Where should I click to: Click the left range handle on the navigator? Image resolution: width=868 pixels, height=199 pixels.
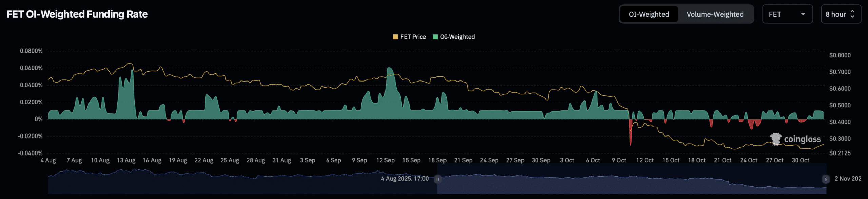pos(437,179)
